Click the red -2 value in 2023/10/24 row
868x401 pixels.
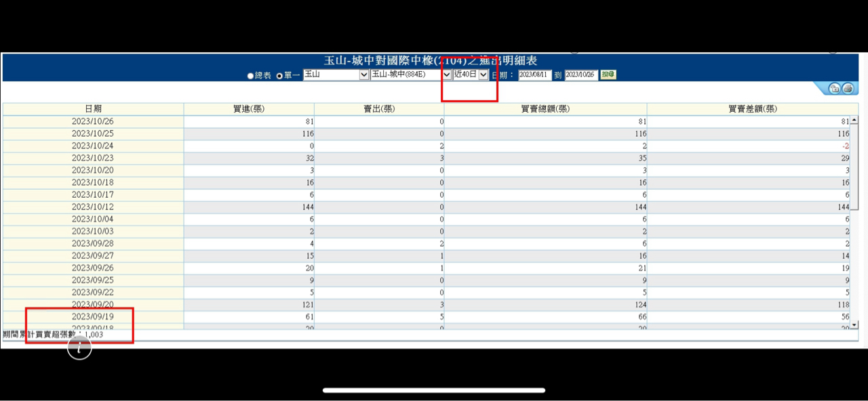(x=846, y=146)
